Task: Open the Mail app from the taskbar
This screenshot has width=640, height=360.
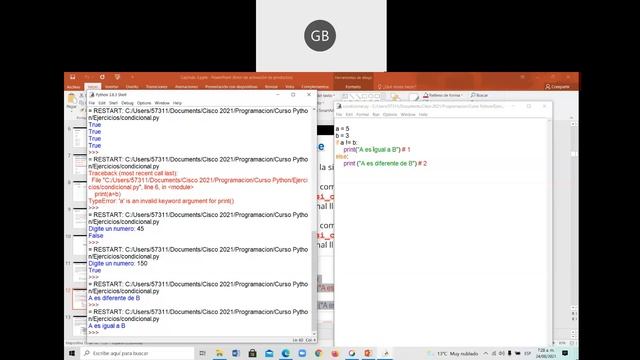Action: tap(269, 353)
